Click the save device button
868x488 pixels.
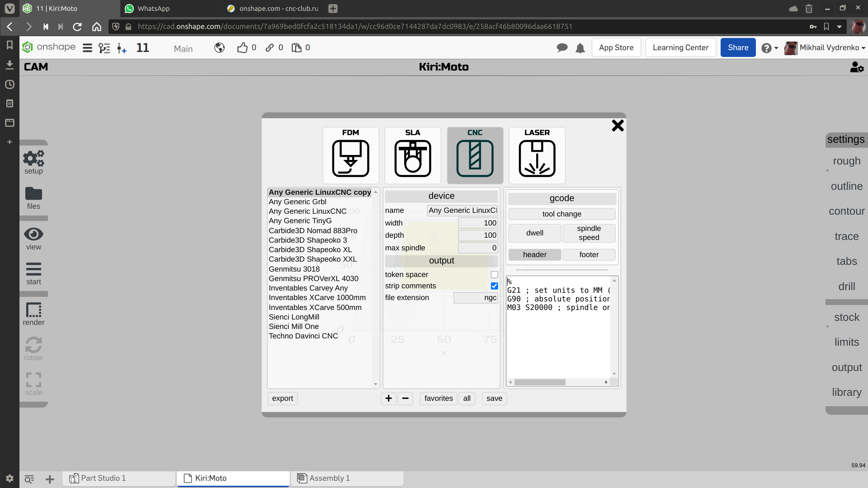tap(494, 398)
